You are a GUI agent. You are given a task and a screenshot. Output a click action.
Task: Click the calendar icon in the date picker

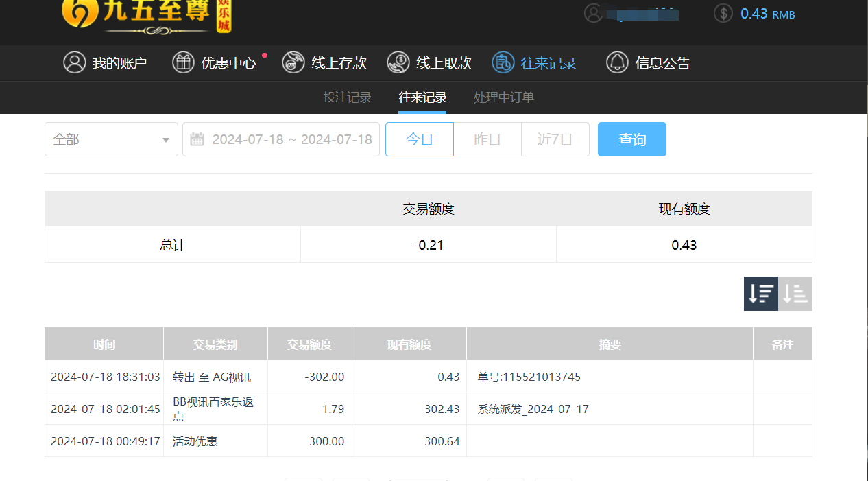pyautogui.click(x=198, y=139)
